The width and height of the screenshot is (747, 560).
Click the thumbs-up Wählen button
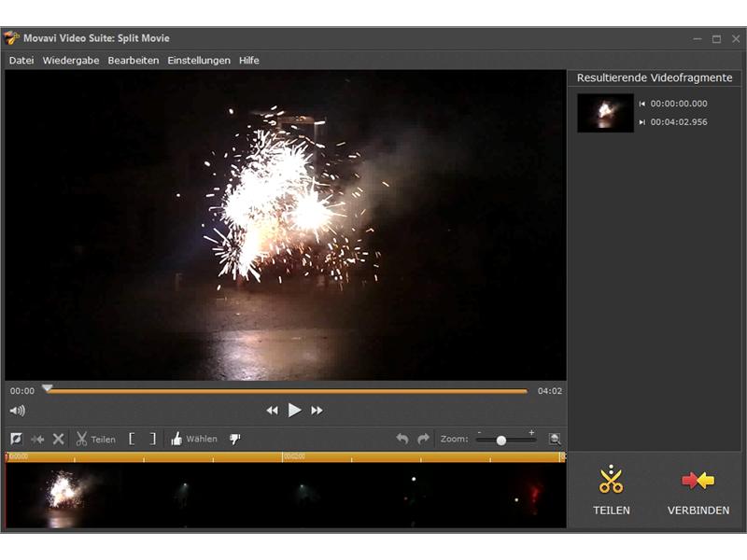194,439
